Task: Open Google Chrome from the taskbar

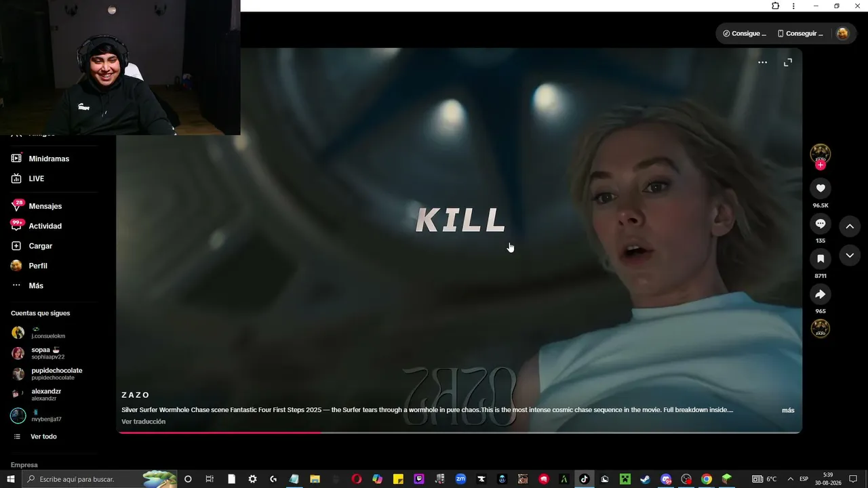Action: (707, 479)
